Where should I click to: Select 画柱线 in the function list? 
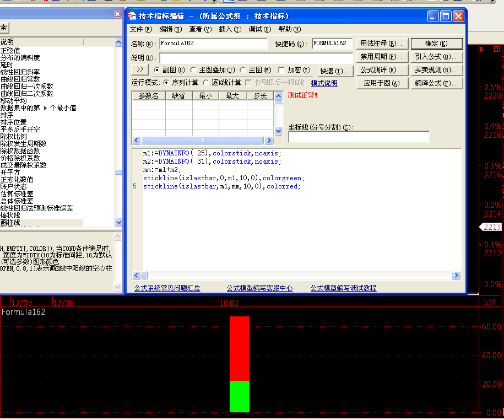point(11,223)
